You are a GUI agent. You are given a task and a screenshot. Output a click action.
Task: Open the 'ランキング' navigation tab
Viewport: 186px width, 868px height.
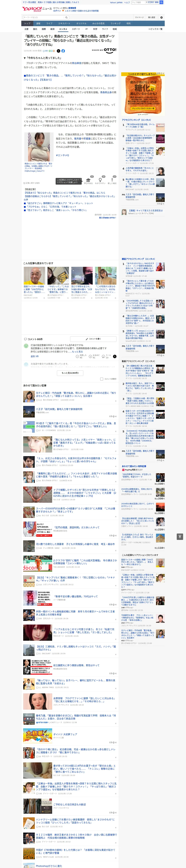[115, 24]
